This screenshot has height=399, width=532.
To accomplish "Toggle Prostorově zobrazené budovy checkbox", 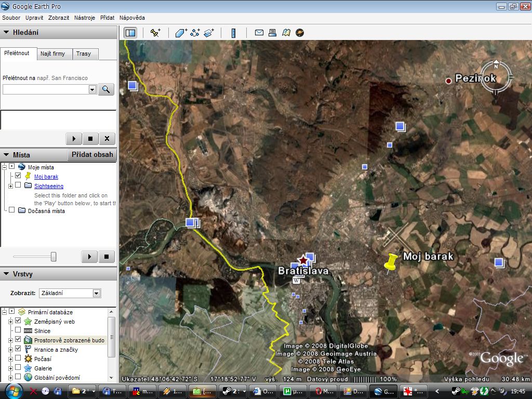I will coord(18,339).
